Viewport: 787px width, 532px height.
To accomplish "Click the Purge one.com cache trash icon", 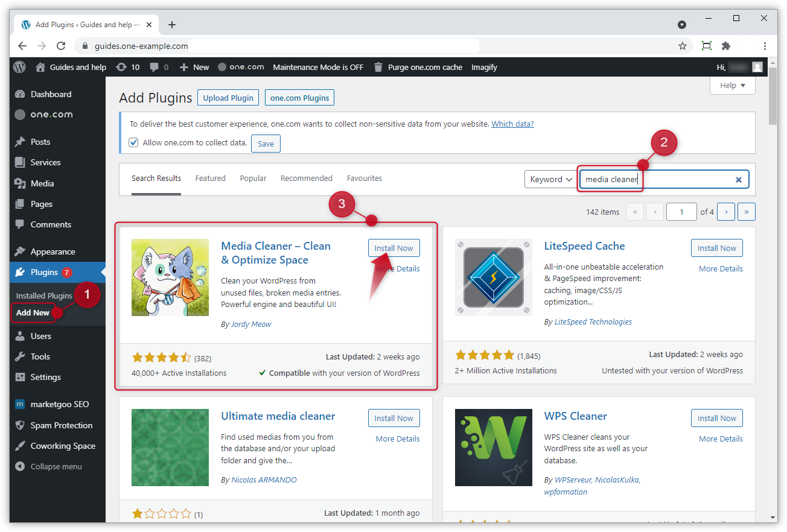I will pyautogui.click(x=377, y=67).
